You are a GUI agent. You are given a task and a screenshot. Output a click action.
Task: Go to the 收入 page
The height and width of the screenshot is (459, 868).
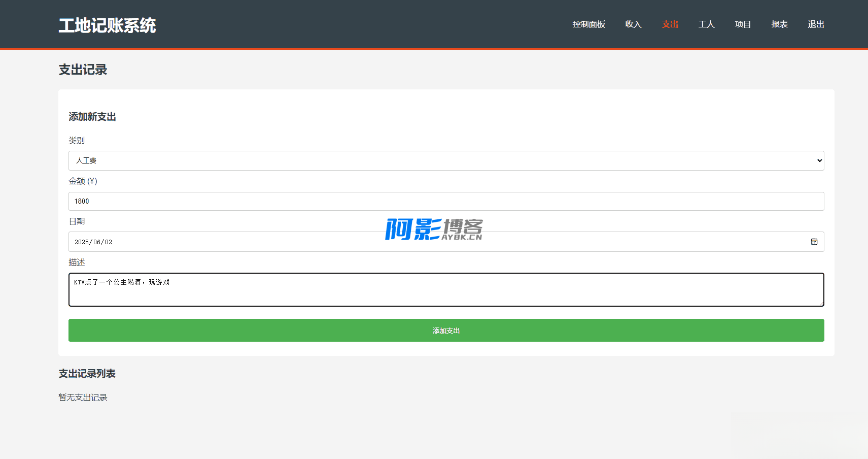pos(633,24)
